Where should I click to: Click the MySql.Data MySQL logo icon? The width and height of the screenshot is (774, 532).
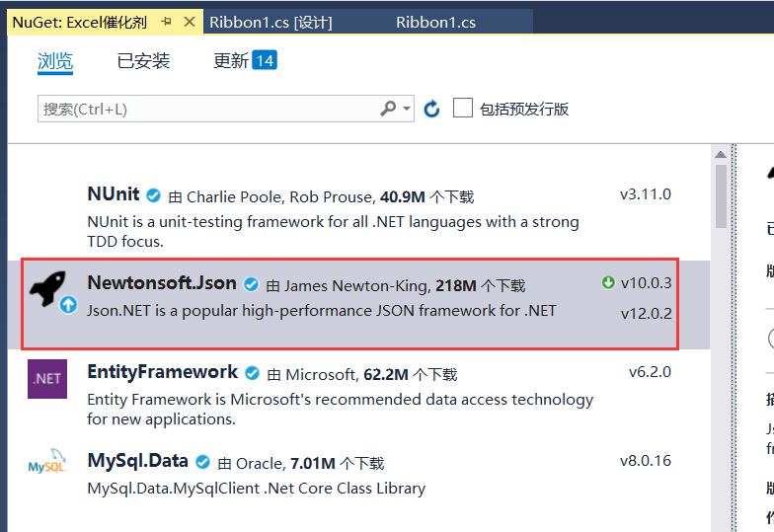click(x=47, y=464)
